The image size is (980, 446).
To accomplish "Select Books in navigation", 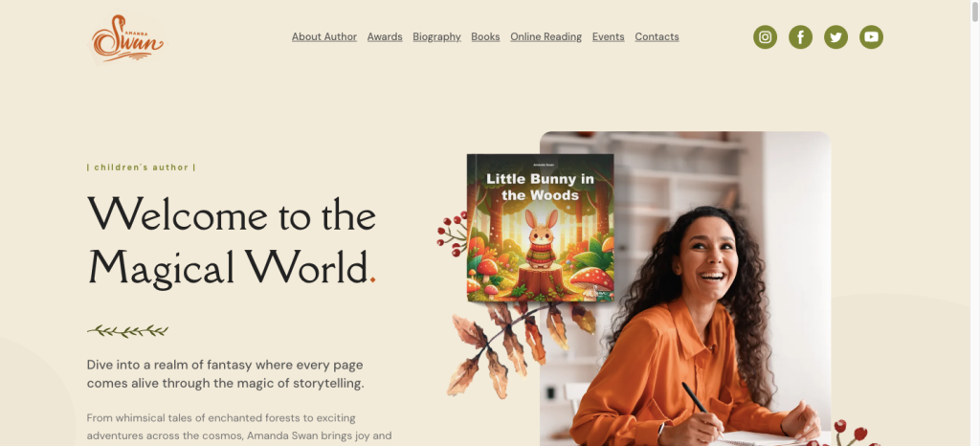I will click(485, 37).
